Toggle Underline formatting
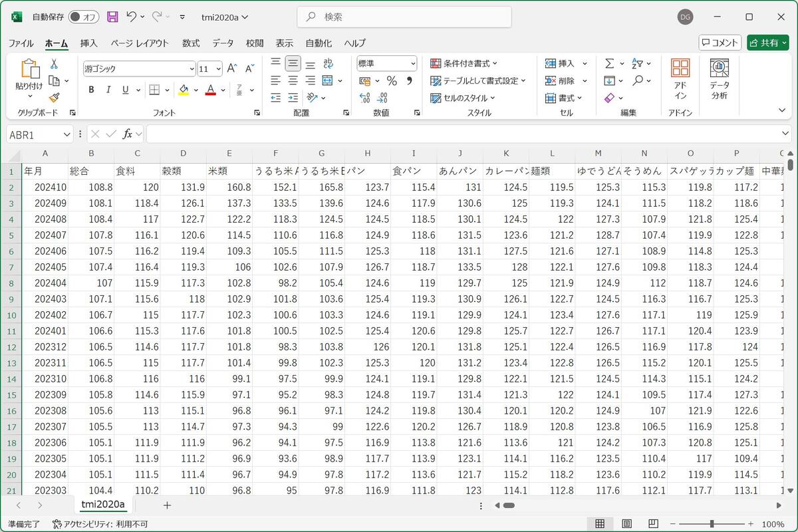The image size is (798, 532). [125, 90]
